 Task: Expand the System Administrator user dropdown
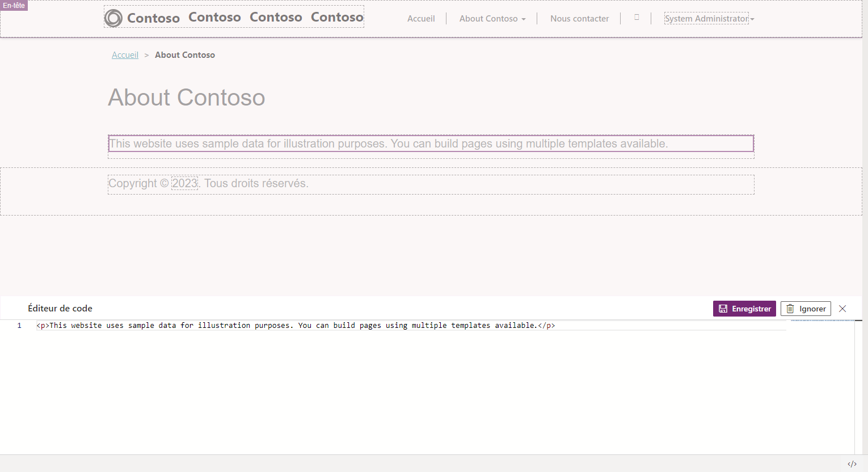(709, 19)
